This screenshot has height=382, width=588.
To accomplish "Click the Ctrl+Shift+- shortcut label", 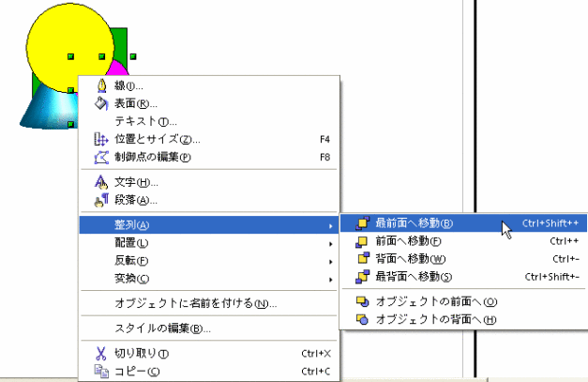I will (551, 277).
